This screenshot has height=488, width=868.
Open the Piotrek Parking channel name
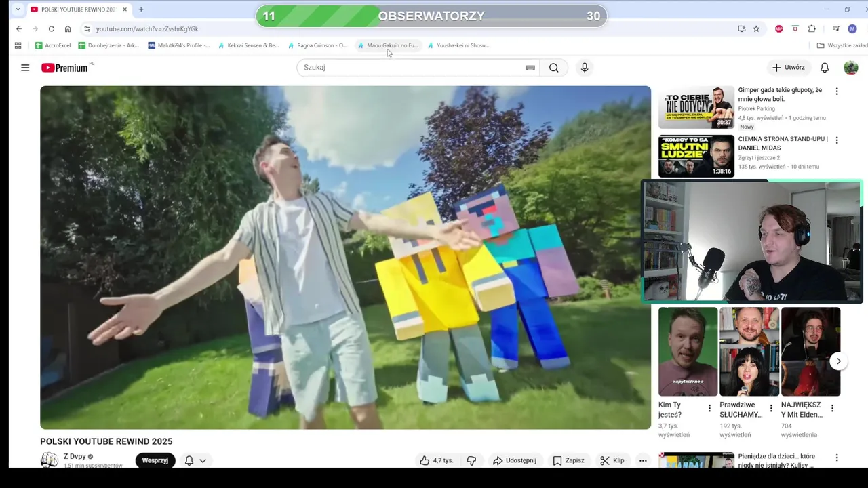756,108
